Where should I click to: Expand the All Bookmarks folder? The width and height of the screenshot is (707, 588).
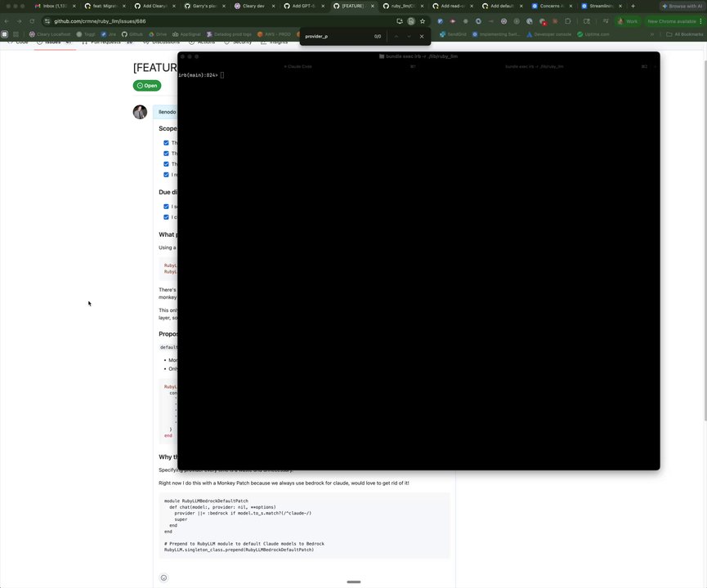684,34
